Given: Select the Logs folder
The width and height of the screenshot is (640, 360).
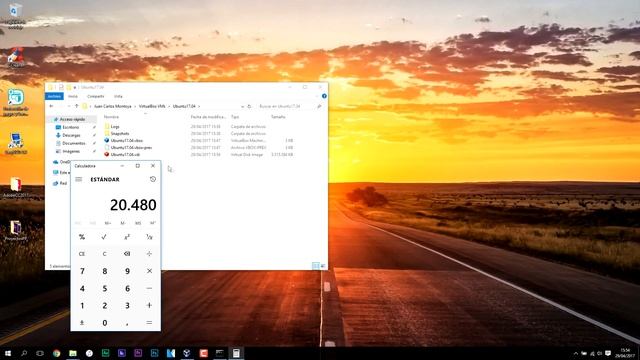Looking at the screenshot, I should (x=115, y=127).
